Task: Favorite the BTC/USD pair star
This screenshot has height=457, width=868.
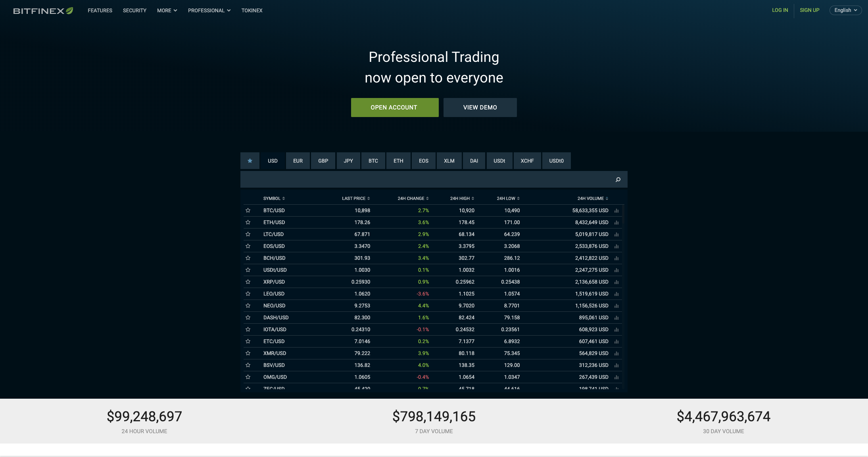Action: [x=248, y=210]
